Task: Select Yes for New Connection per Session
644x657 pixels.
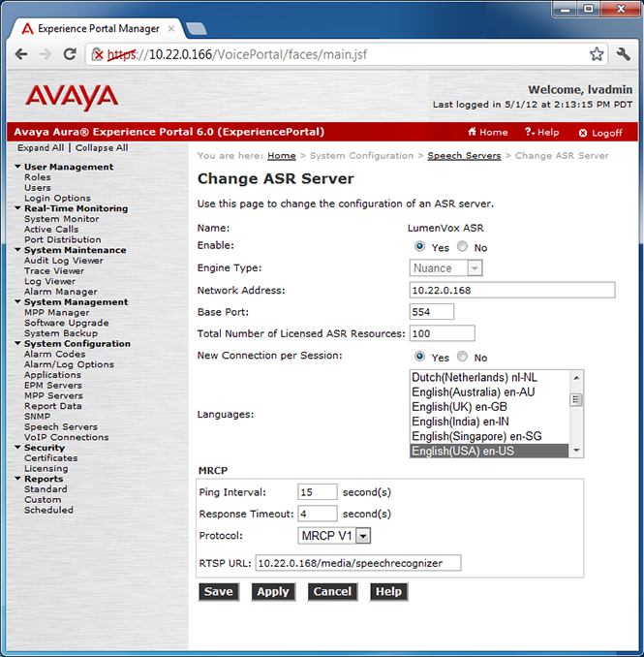Action: [x=419, y=357]
